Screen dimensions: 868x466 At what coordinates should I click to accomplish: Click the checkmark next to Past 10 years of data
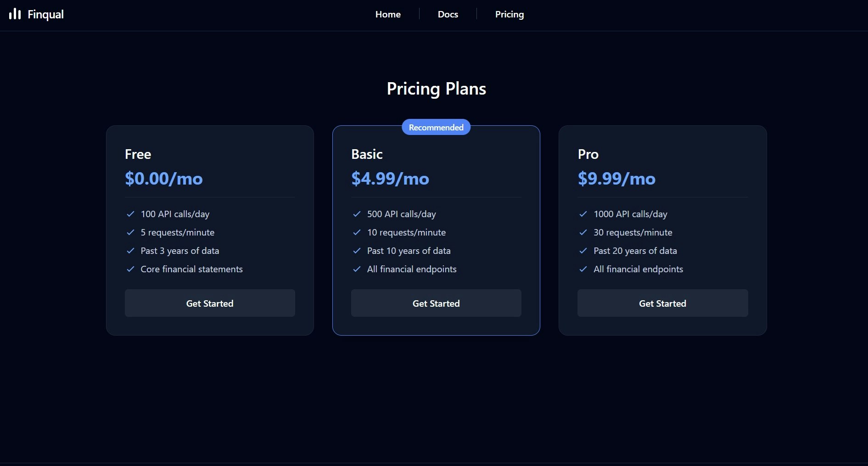point(357,251)
